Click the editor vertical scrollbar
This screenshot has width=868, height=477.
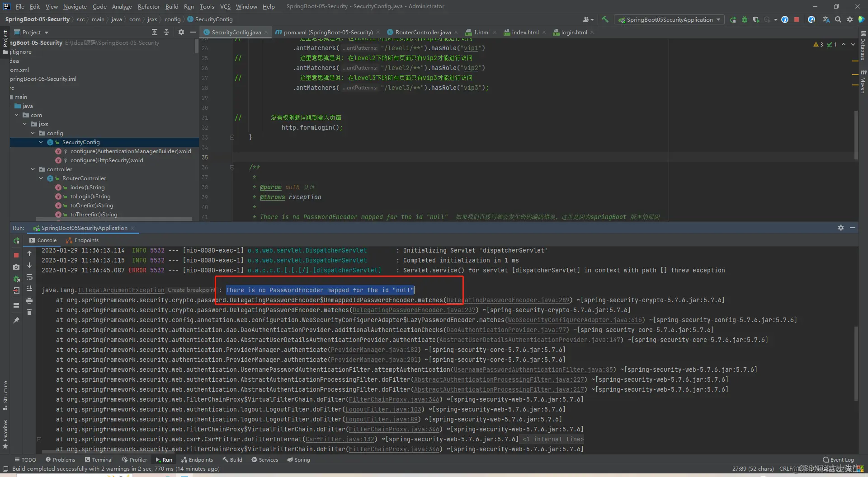(856, 136)
